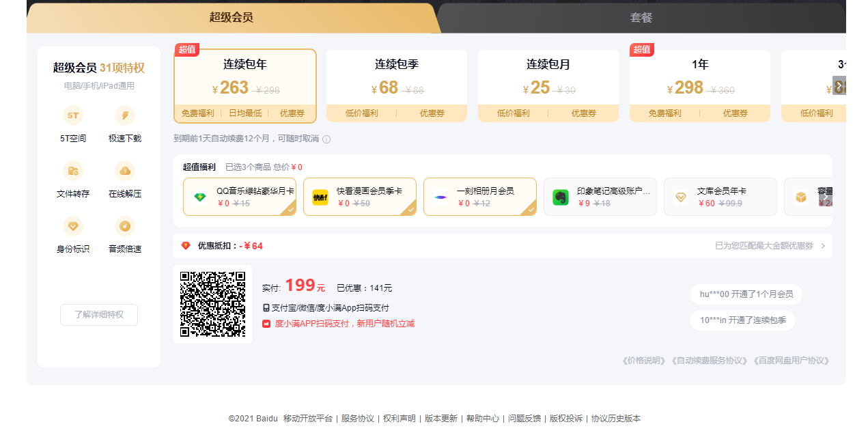This screenshot has height=446, width=868.
Task: Toggle off the 快看漫画会员季卡 benefit
Action: tap(360, 196)
